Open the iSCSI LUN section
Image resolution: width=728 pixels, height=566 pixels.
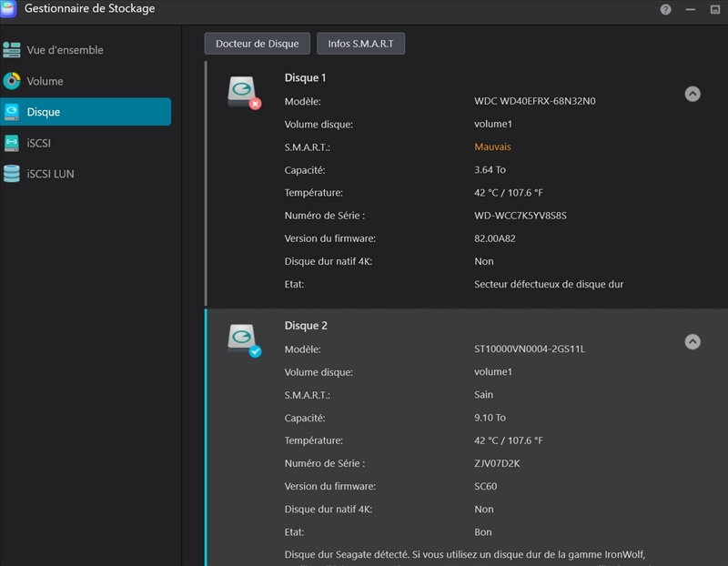50,174
